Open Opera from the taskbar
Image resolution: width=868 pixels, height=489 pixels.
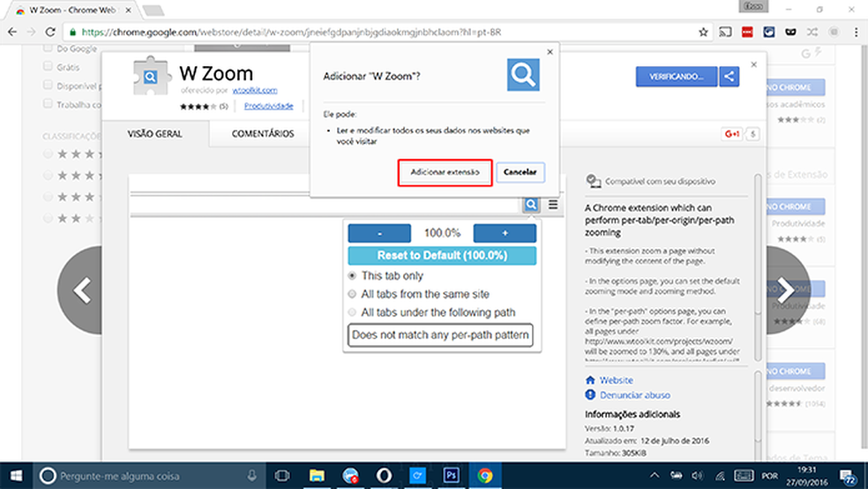coord(384,476)
